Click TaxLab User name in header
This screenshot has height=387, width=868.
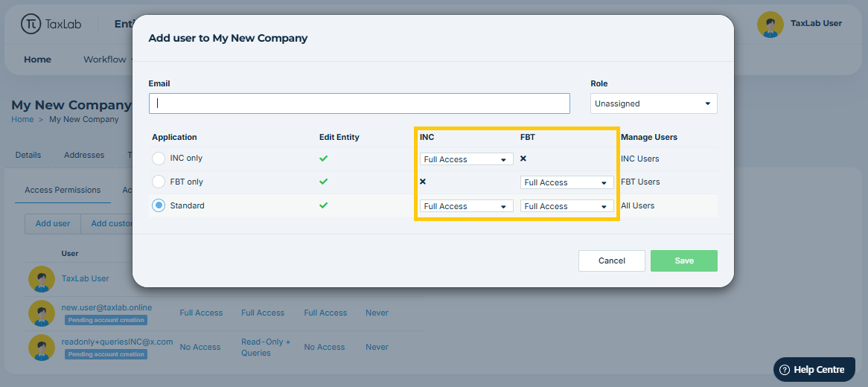coord(816,23)
